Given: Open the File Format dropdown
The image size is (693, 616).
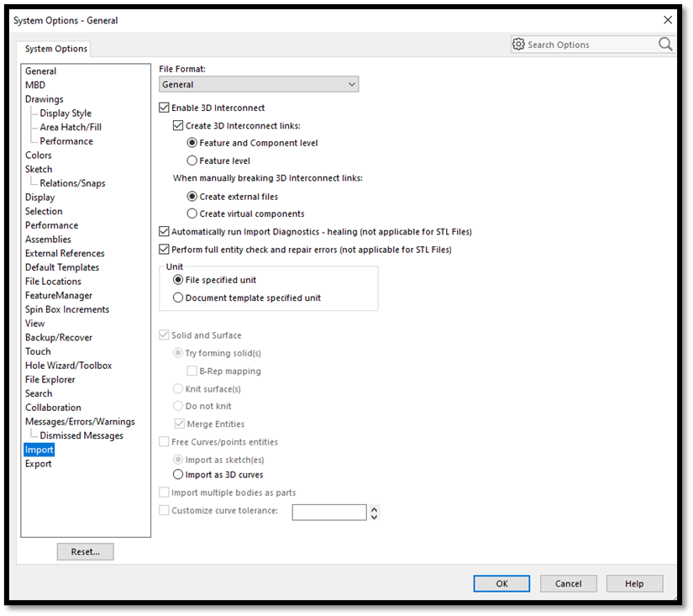Looking at the screenshot, I should [352, 84].
